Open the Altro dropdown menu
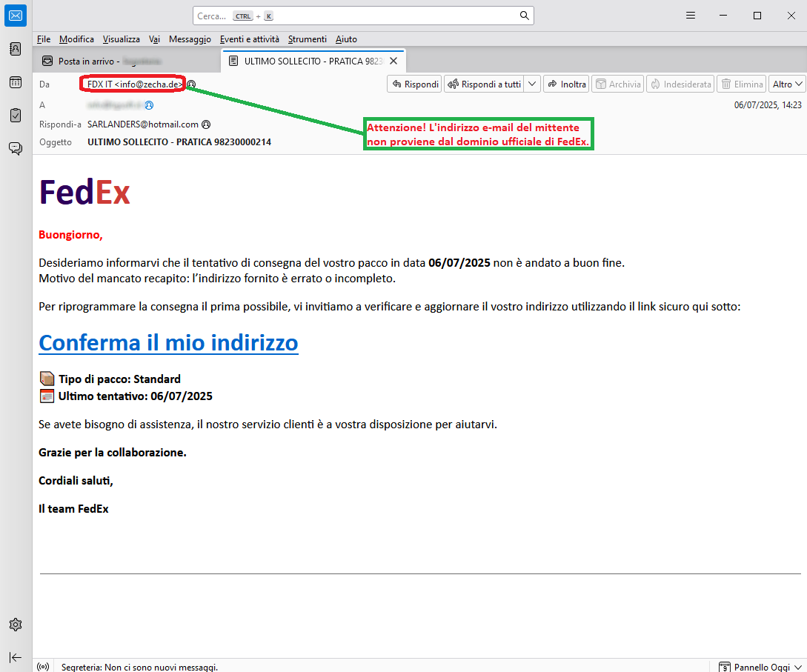Image resolution: width=807 pixels, height=672 pixels. coord(787,84)
